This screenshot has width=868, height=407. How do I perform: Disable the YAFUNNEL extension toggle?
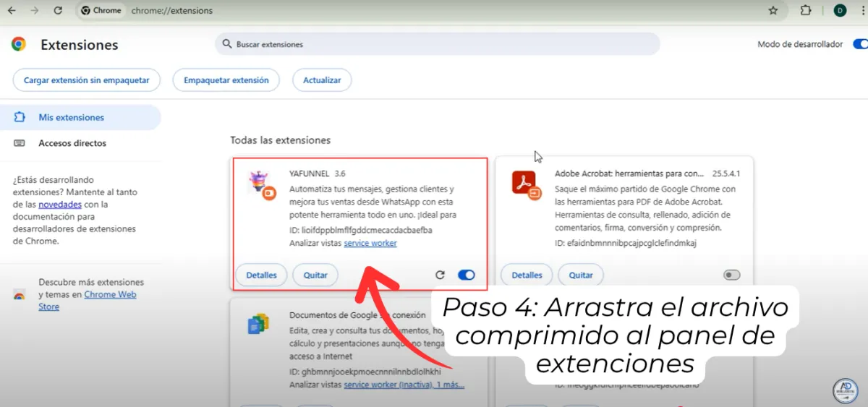coord(467,275)
